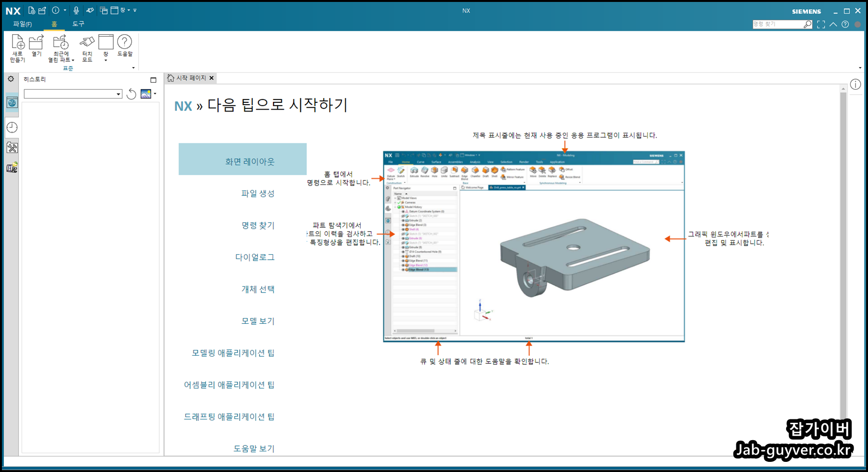
Task: Click the switch window icon in title bar
Action: point(104,10)
